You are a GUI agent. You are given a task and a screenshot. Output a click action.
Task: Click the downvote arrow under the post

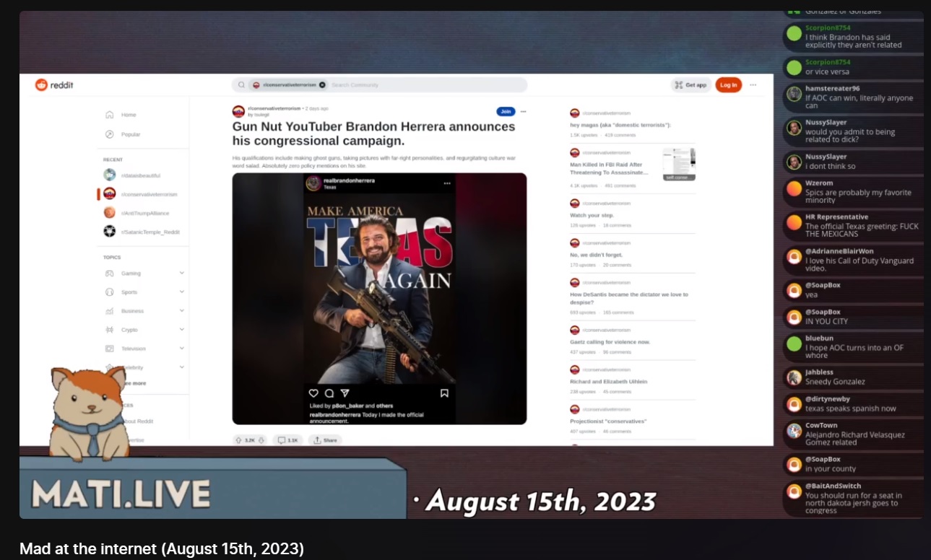click(261, 439)
